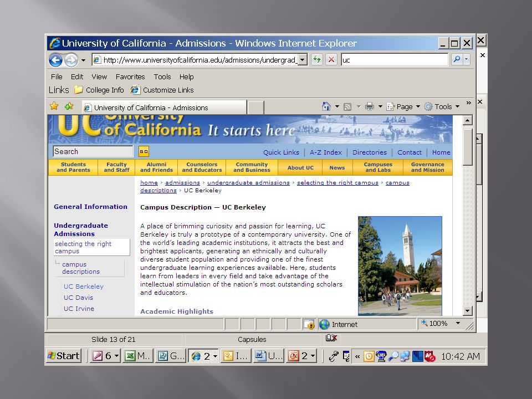Stop loading with the red X icon
The image size is (532, 399).
[331, 60]
